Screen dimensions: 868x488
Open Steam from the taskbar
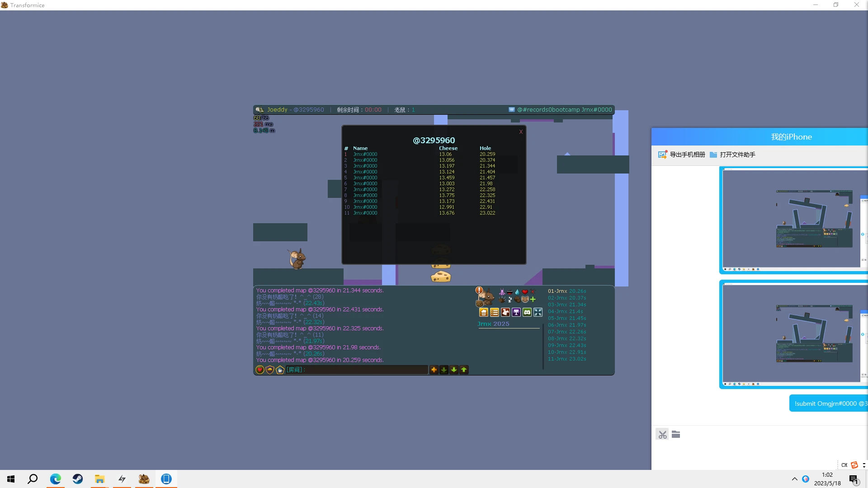point(78,479)
